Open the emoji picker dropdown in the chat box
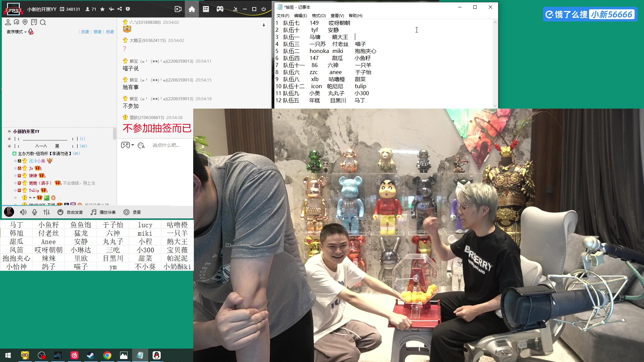 (127, 145)
